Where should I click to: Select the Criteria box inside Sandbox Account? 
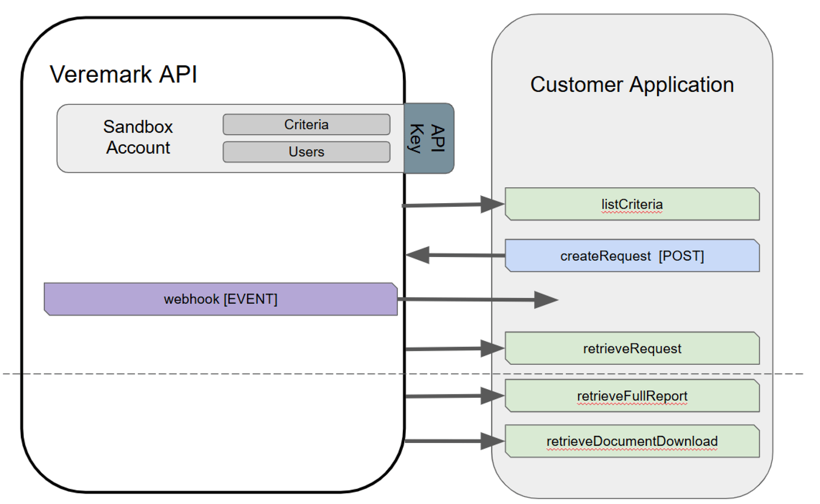click(307, 124)
